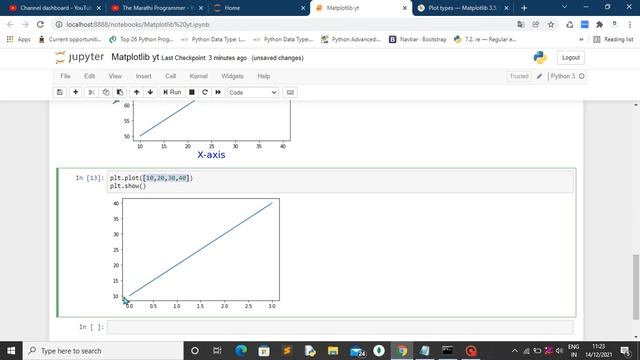Open the Insert menu
This screenshot has height=360, width=640.
143,76
